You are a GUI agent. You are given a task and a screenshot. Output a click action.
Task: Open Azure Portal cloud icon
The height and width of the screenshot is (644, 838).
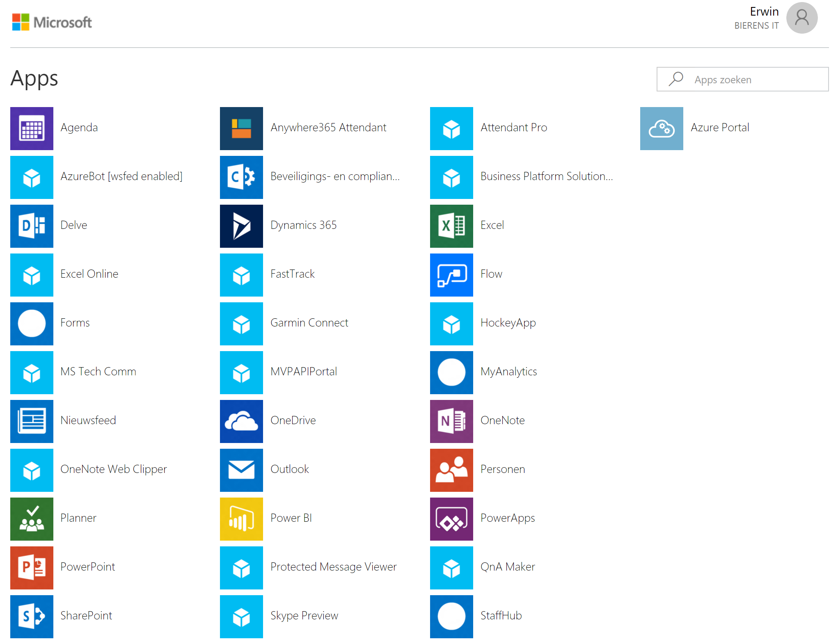tap(662, 128)
